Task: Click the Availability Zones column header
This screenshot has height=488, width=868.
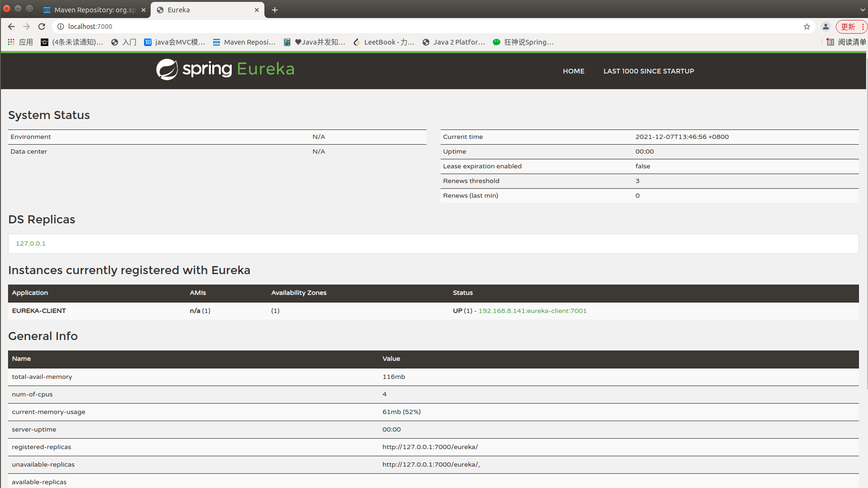Action: [x=299, y=293]
